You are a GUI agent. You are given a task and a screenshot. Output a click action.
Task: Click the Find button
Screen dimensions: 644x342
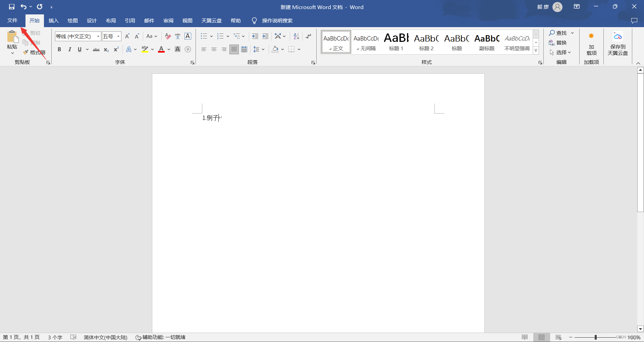coord(558,33)
